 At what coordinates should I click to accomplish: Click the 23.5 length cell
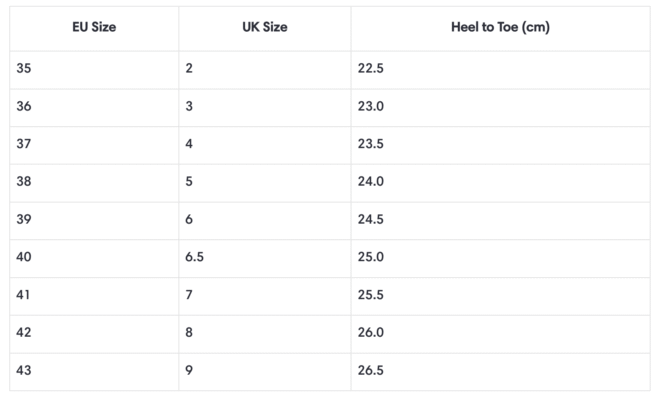click(371, 144)
